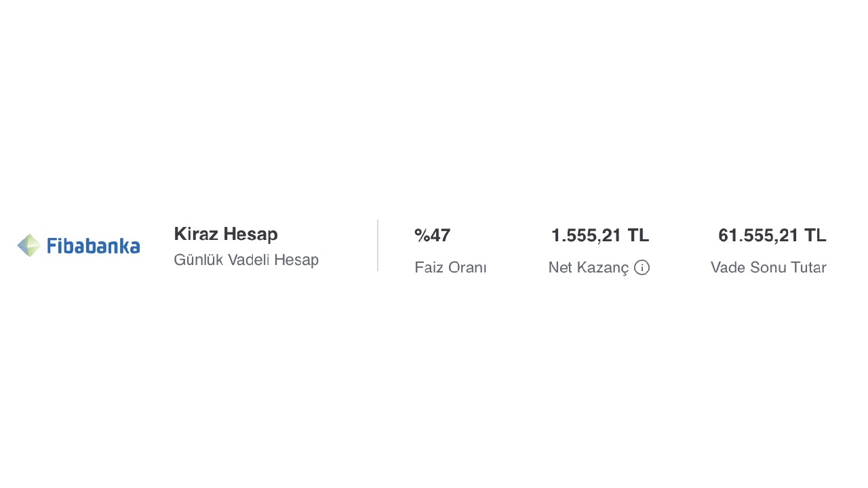Click the TL suffix of 61.555,21
The image size is (868, 488).
click(x=815, y=236)
